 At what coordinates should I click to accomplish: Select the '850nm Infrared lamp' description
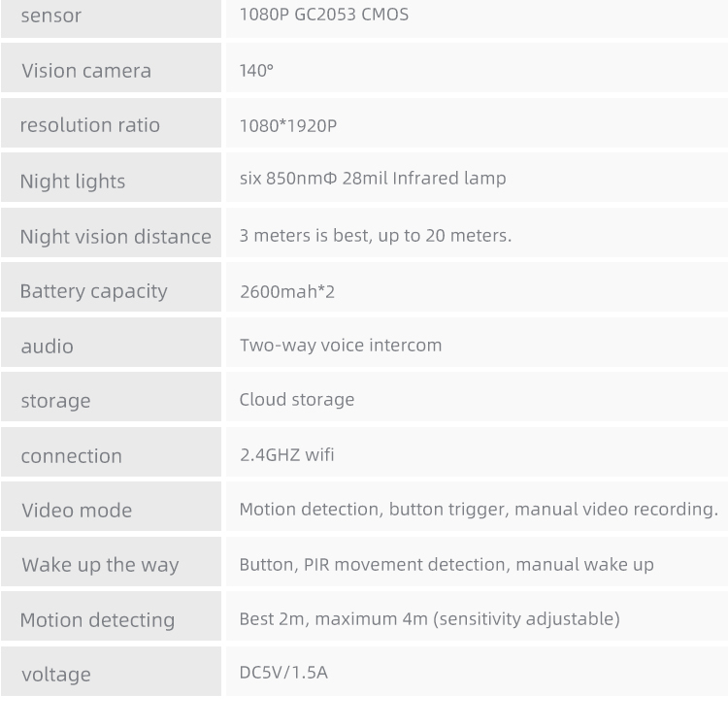373,179
